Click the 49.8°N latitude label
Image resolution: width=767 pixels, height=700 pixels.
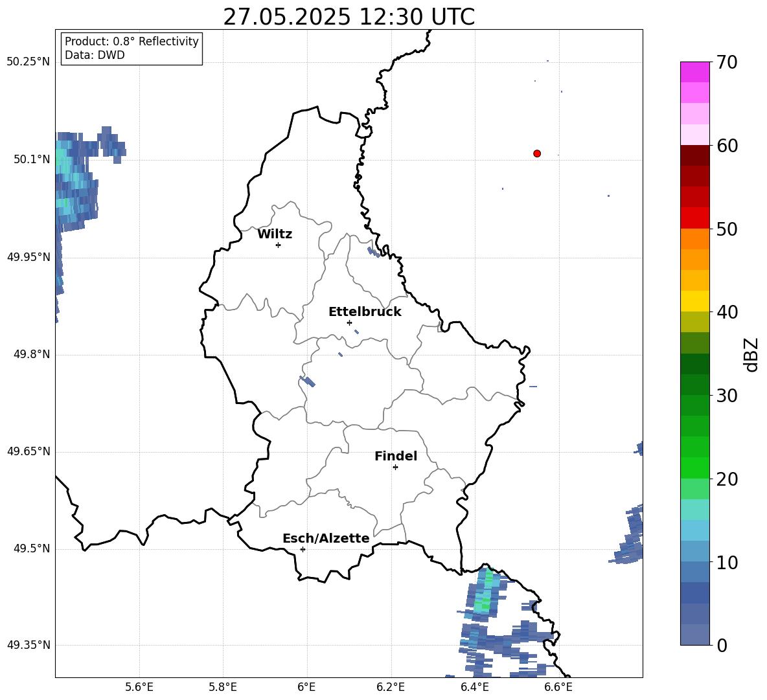(31, 354)
